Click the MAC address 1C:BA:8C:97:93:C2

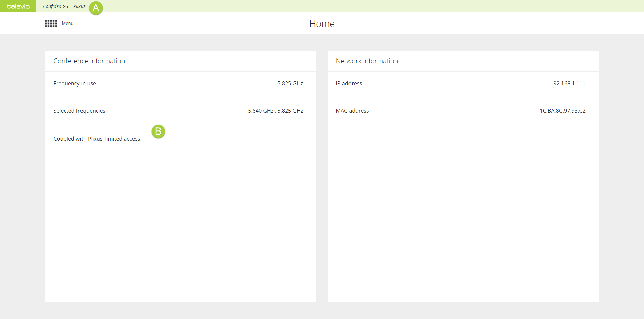[562, 111]
